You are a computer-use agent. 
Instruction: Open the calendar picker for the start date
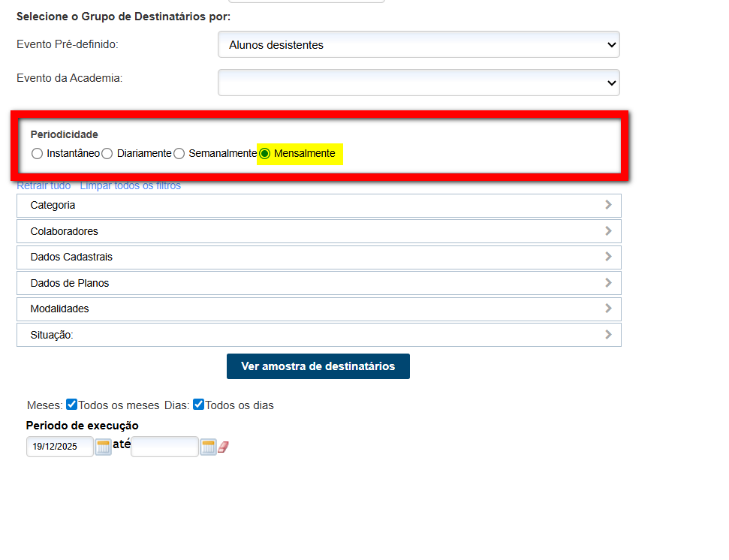tap(103, 446)
